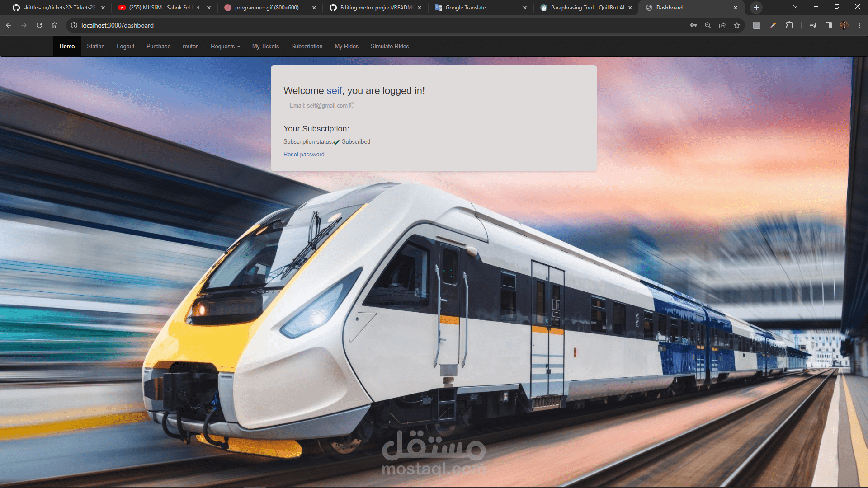The width and height of the screenshot is (868, 488).
Task: Open Chrome three-dot menu
Action: point(859,25)
